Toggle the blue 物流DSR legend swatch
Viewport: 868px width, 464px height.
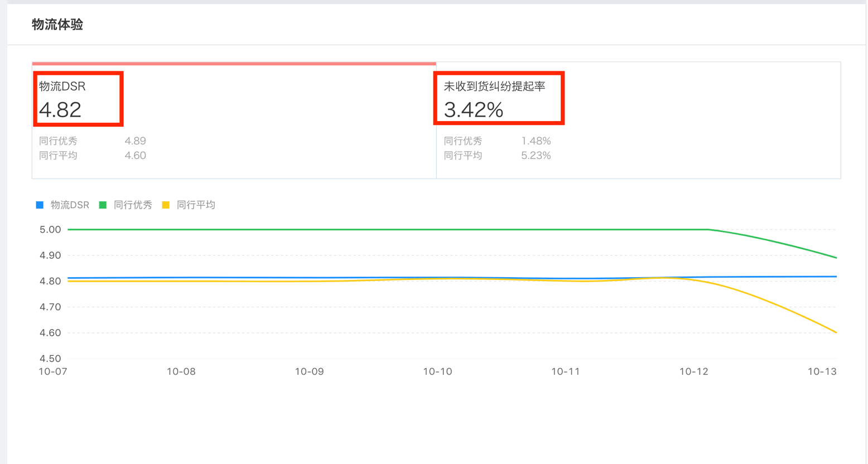(40, 205)
